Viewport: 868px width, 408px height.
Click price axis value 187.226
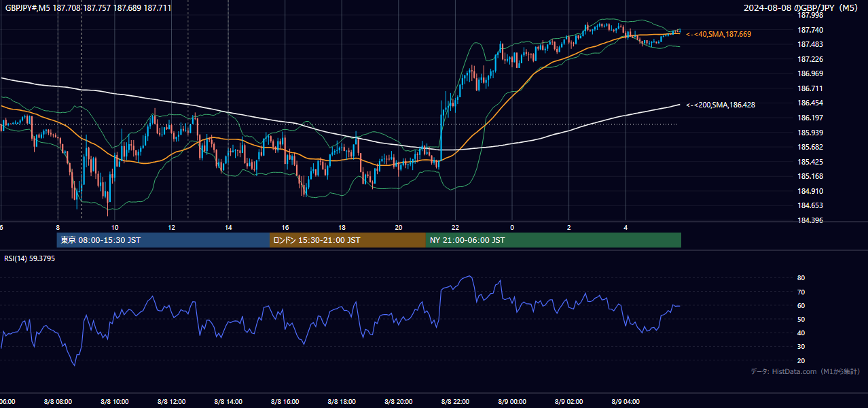coord(810,59)
